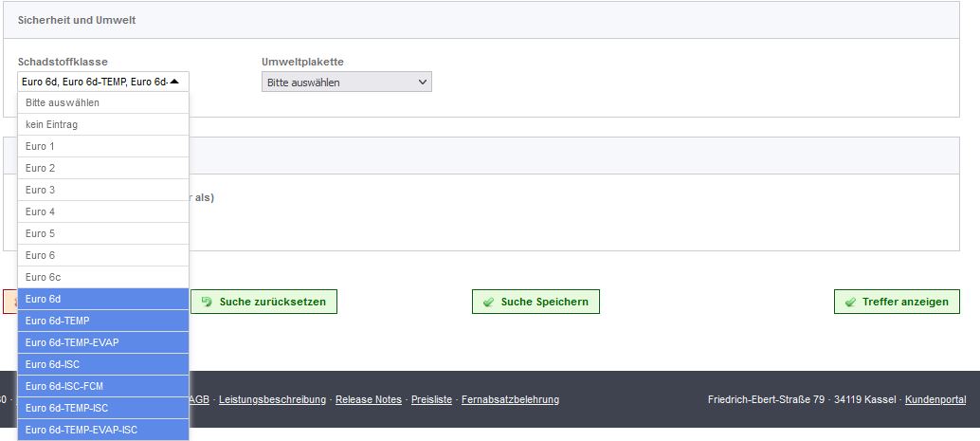Viewport: 980px width, 441px height.
Task: Open the Kundenportal footer link
Action: [935, 399]
